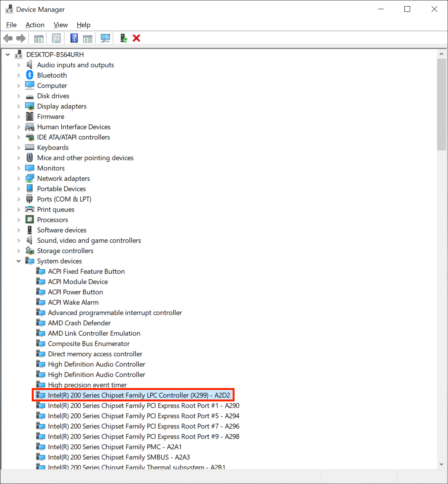
Task: Select Sound, video and game controllers
Action: point(89,240)
